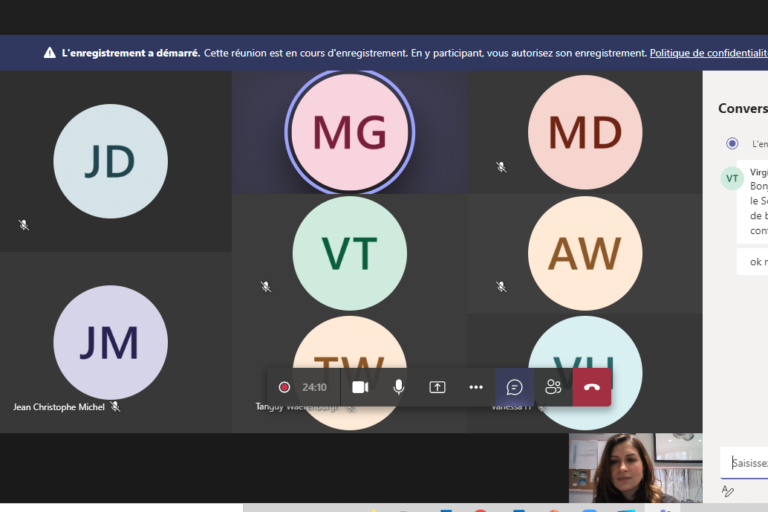
Task: Select the JD participant avatar
Action: pos(110,161)
